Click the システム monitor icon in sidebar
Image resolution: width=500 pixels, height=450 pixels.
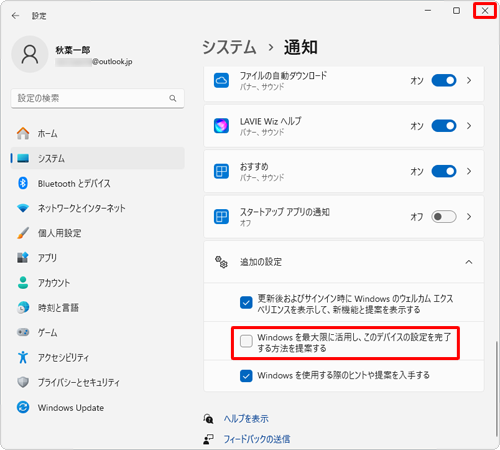click(23, 158)
